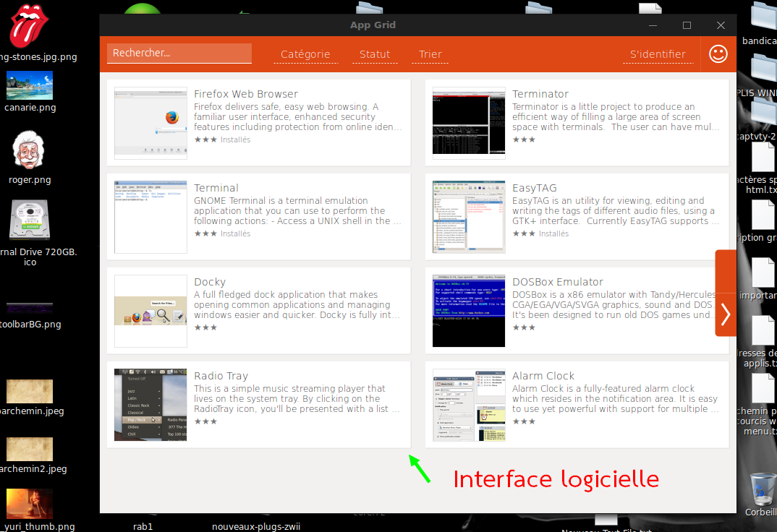The height and width of the screenshot is (532, 777).
Task: Open the Firefox Web Browser thumbnail
Action: coord(150,123)
